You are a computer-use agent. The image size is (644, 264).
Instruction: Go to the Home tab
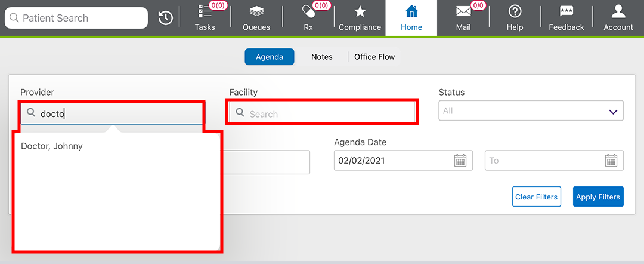(411, 18)
